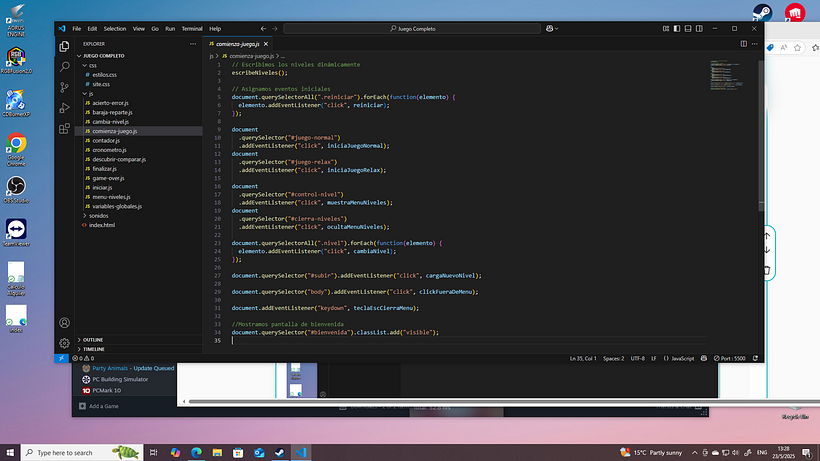This screenshot has height=461, width=820.
Task: Expand the TIMELINE section
Action: point(94,349)
